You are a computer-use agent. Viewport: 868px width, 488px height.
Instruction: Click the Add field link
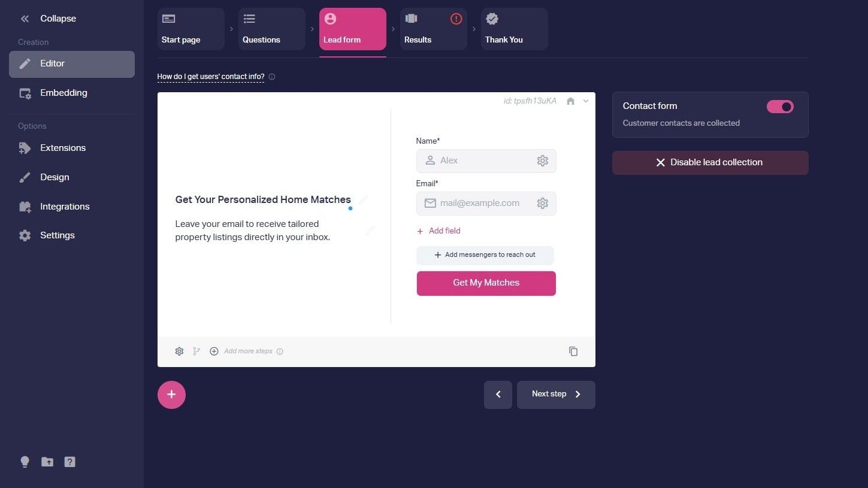coord(438,231)
